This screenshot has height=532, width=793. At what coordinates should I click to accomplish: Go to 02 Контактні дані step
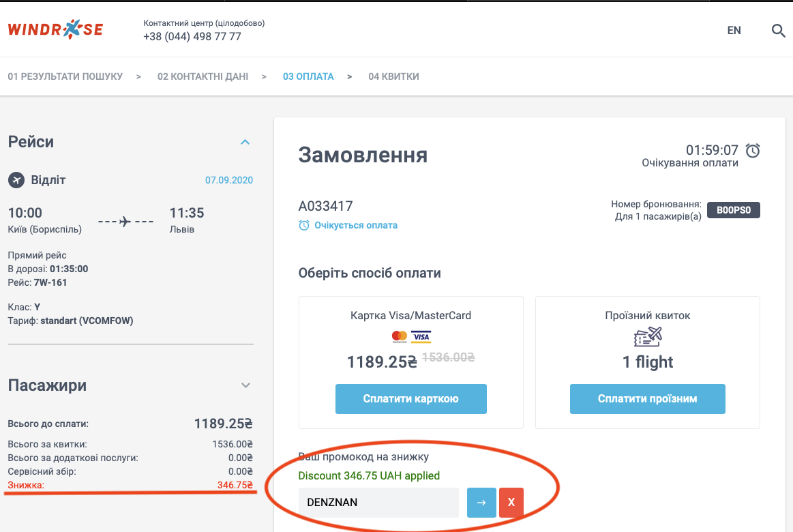click(x=203, y=76)
